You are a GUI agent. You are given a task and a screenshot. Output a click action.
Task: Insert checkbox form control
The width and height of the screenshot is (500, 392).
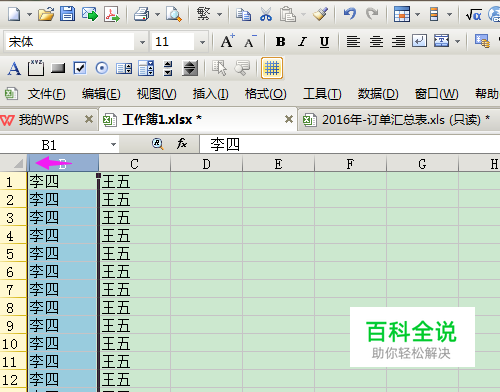(x=80, y=68)
